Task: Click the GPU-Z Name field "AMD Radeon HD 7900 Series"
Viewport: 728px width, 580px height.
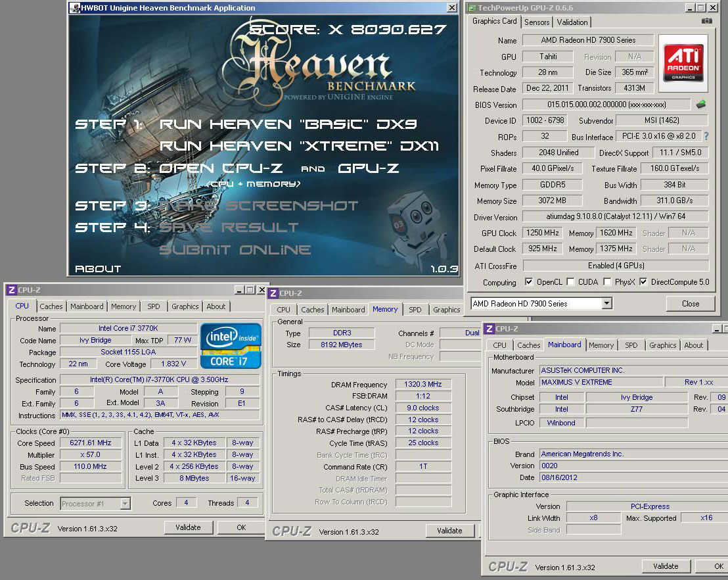Action: [x=588, y=40]
